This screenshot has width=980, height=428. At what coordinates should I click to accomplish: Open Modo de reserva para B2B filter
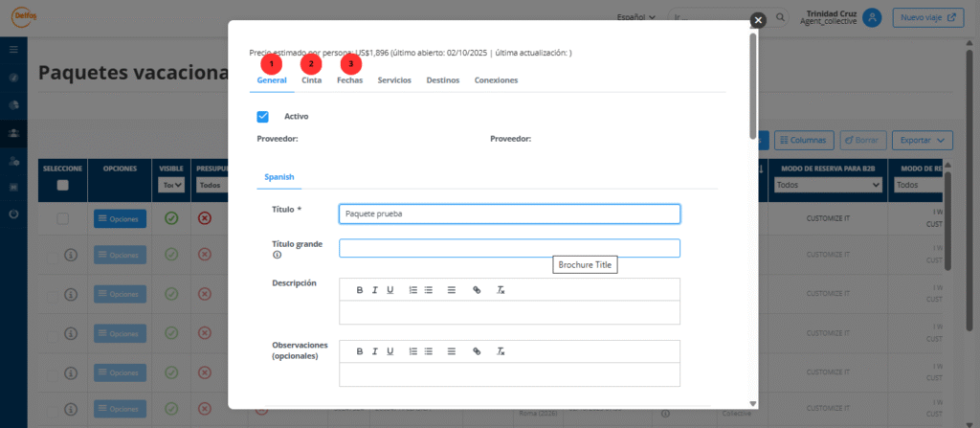pos(829,185)
